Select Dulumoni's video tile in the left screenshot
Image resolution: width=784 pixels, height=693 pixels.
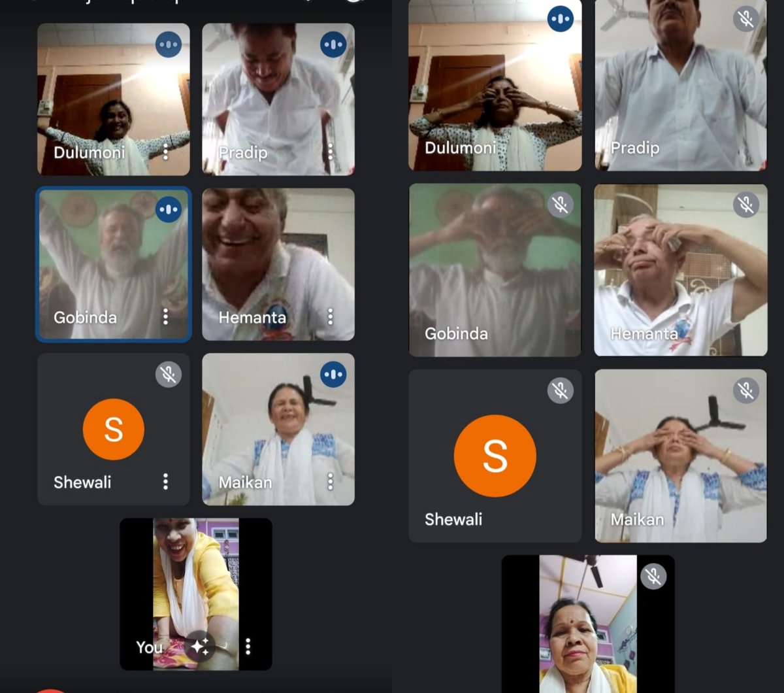[x=114, y=99]
